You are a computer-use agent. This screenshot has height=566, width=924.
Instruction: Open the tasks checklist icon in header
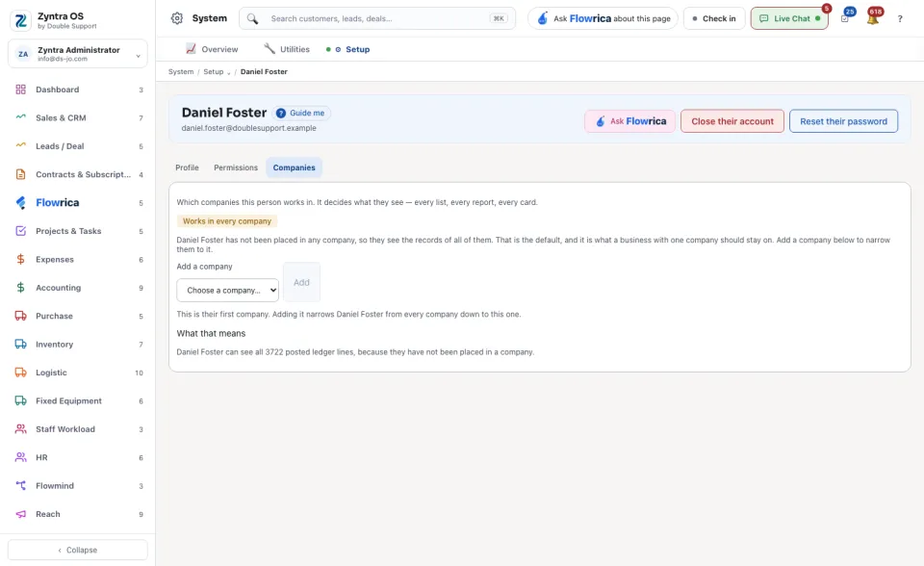pos(845,19)
